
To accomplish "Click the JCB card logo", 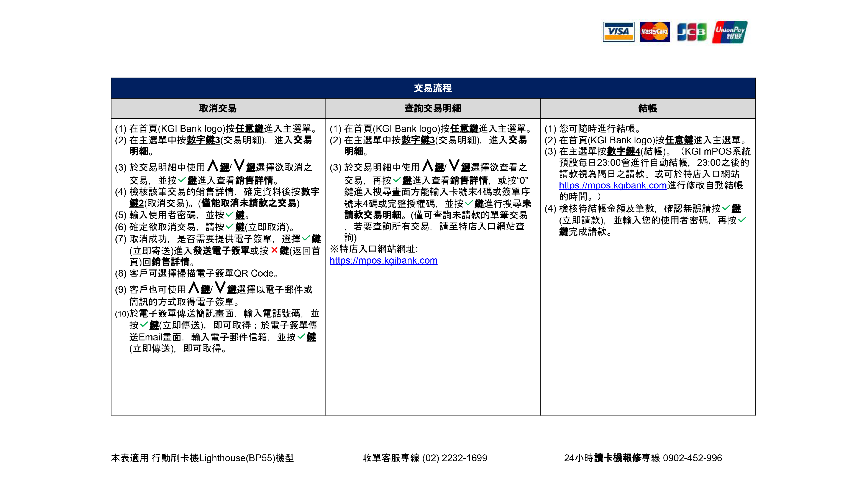I will (691, 32).
